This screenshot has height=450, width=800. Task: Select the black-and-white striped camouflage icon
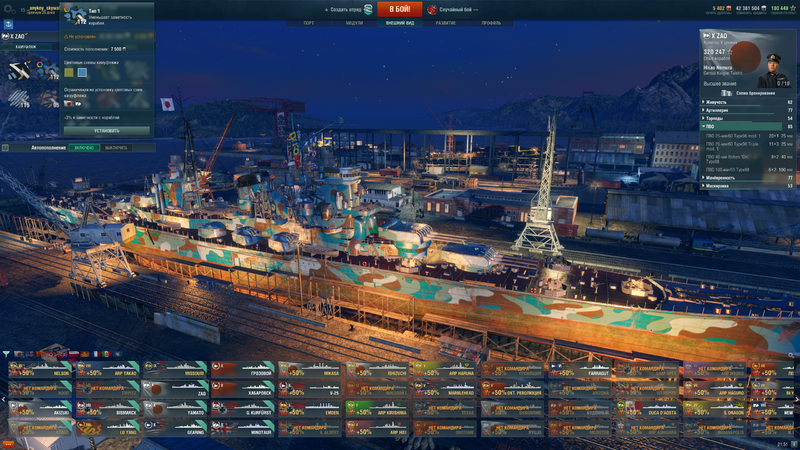tap(19, 70)
